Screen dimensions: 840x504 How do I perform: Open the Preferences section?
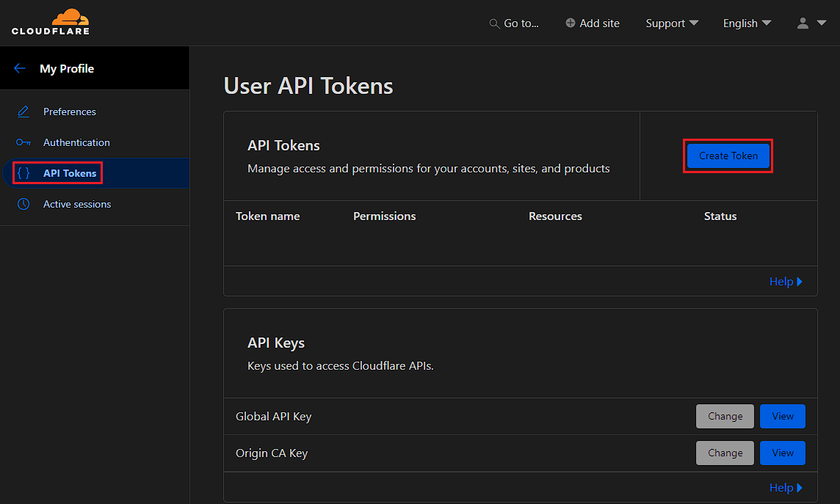70,112
